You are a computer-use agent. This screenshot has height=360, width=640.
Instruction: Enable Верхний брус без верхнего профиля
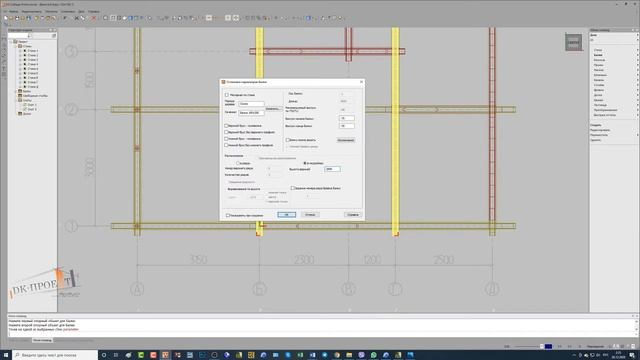tap(227, 132)
